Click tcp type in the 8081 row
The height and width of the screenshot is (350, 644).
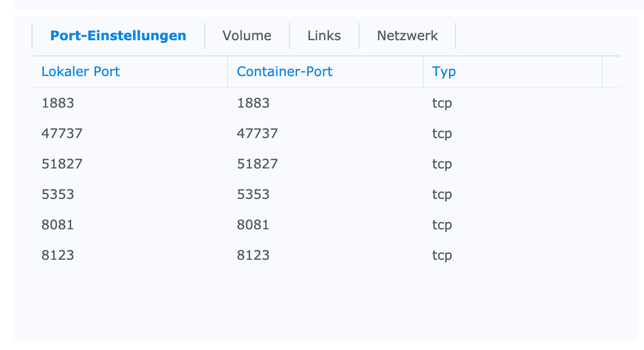(442, 225)
